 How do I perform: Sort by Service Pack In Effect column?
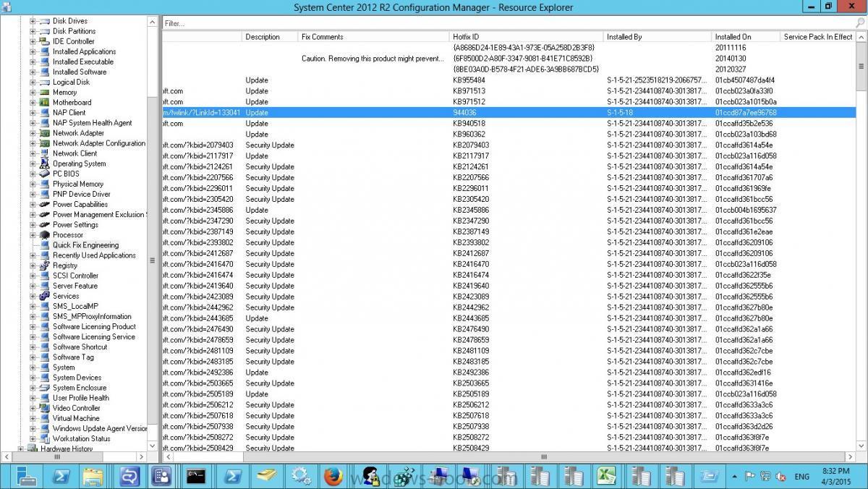[x=818, y=37]
